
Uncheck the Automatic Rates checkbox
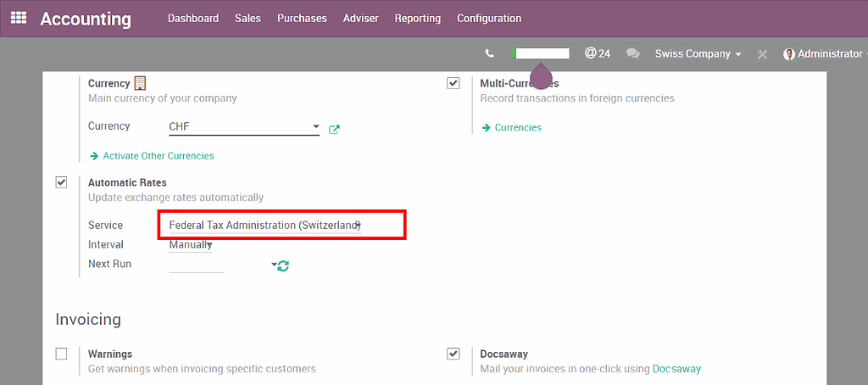pyautogui.click(x=61, y=182)
